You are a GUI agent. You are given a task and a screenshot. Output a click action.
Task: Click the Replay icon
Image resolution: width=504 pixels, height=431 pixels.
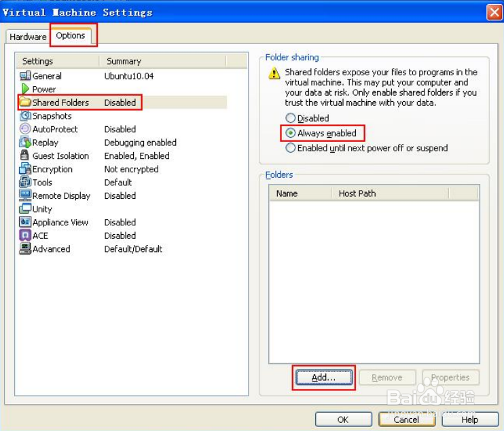[x=25, y=143]
